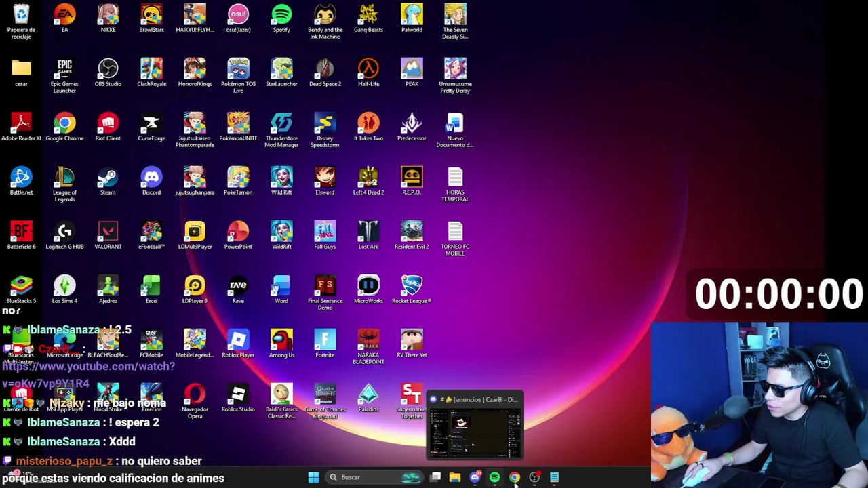Open the HORAS TEMPORAL text file
The height and width of the screenshot is (488, 868).
coord(455,184)
